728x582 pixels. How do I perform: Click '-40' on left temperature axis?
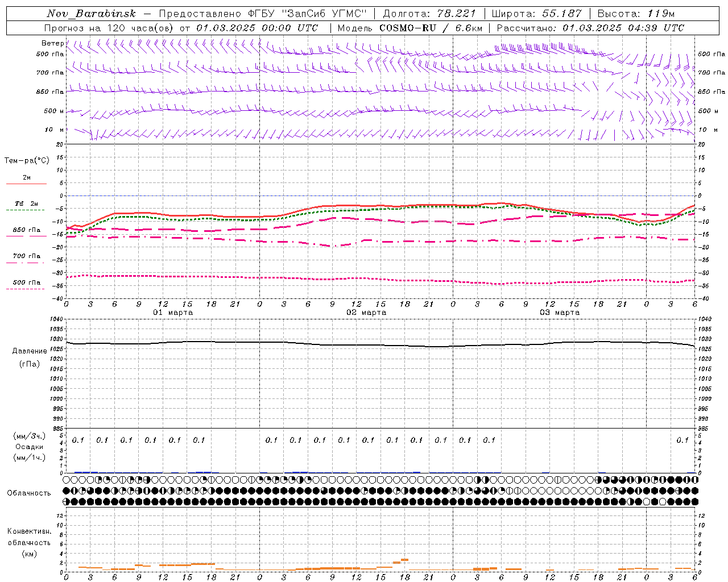(x=59, y=299)
